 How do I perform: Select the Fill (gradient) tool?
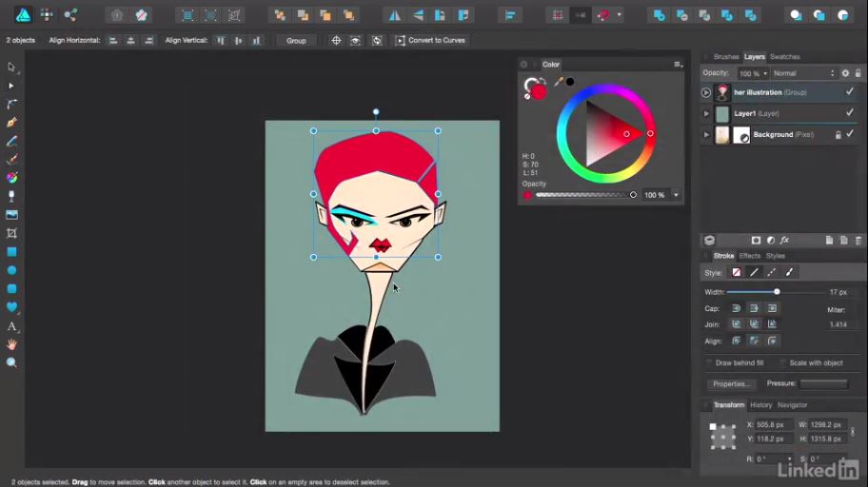tap(11, 178)
